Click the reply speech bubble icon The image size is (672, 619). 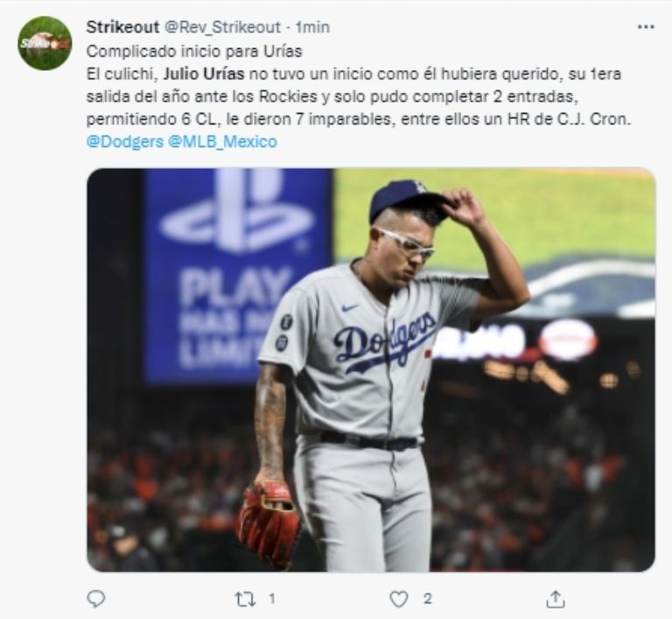tap(96, 599)
